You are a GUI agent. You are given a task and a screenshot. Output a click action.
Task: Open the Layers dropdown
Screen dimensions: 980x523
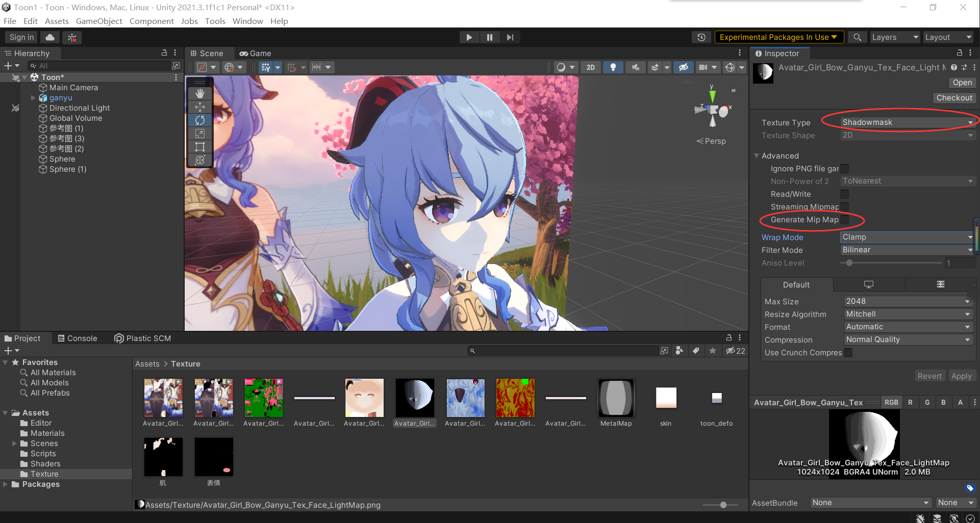(x=895, y=37)
